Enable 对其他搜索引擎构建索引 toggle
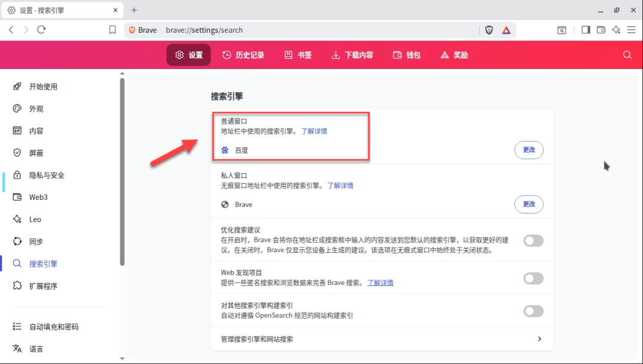Viewport: 643px width, 364px height. tap(533, 311)
